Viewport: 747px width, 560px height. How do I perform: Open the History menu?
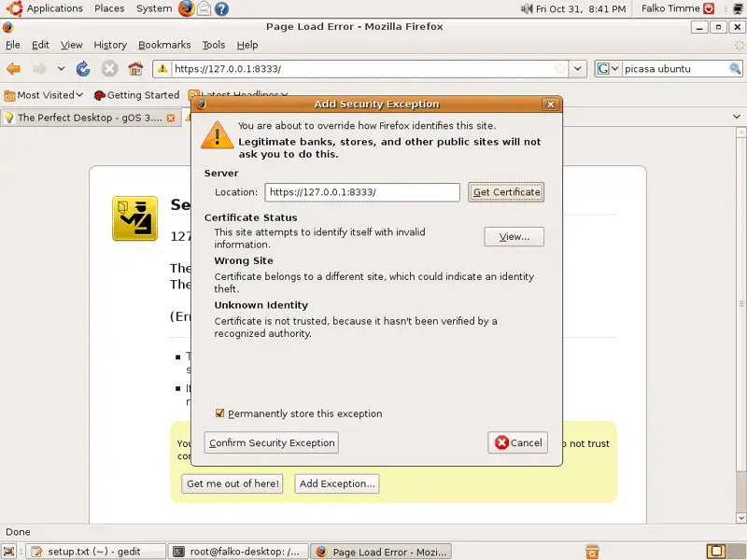pyautogui.click(x=110, y=45)
